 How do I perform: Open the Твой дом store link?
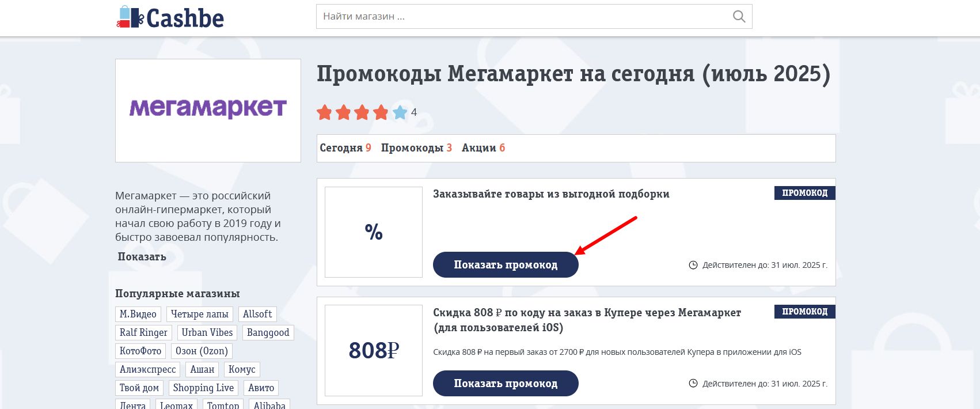139,388
